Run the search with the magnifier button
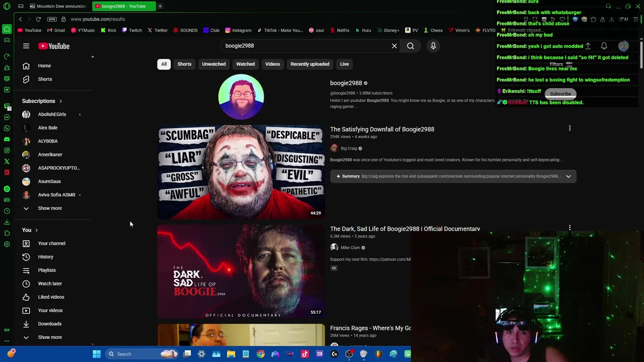Image resolution: width=644 pixels, height=362 pixels. [411, 46]
